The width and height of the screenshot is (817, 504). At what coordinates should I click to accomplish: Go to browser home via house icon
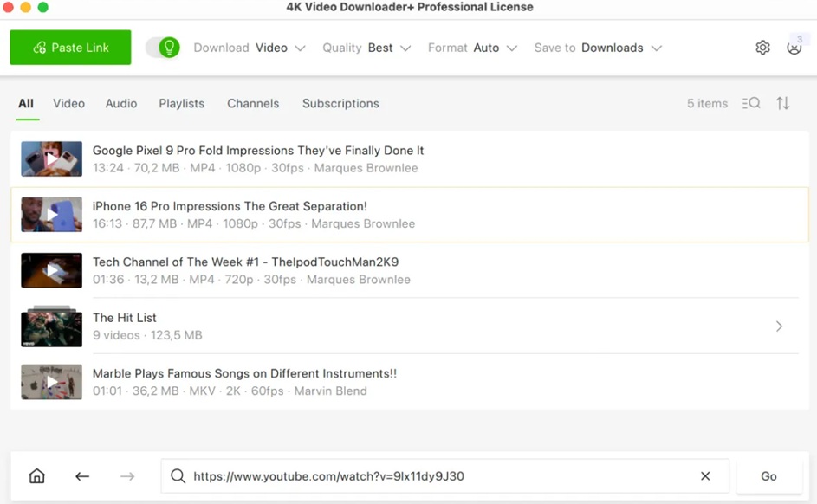[37, 476]
